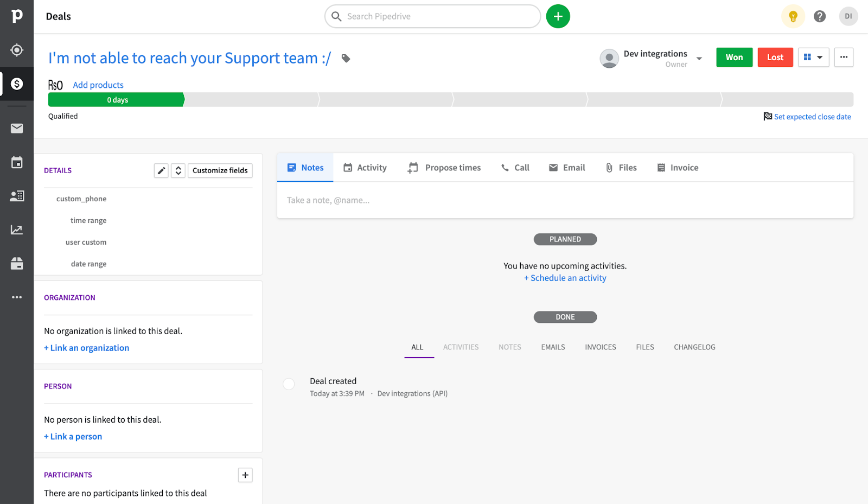Switch to the Activity tab
This screenshot has width=868, height=504.
pos(365,168)
